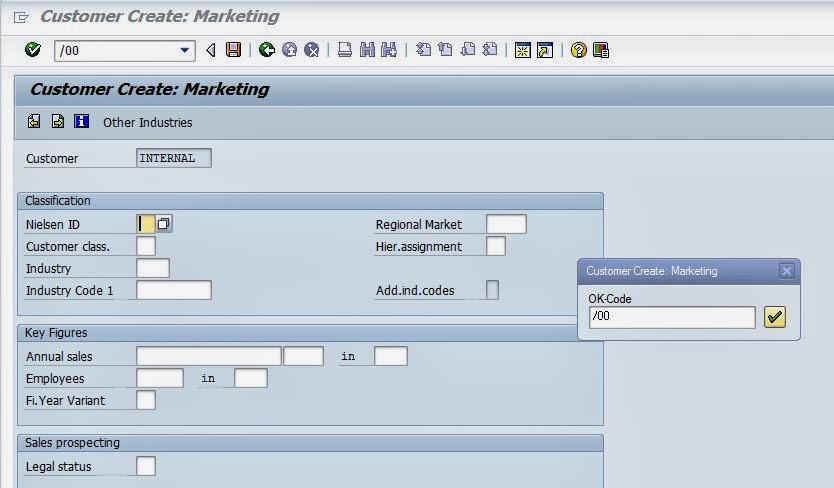Click the OK-Code text field in popup
This screenshot has width=834, height=488.
(672, 317)
